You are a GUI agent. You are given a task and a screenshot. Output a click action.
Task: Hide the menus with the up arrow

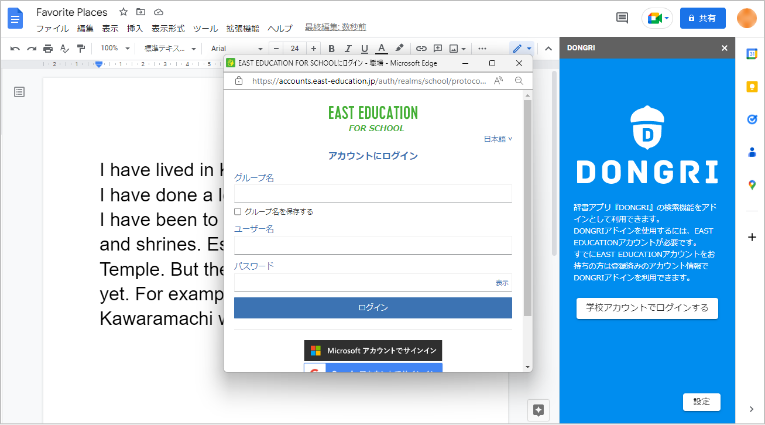548,48
